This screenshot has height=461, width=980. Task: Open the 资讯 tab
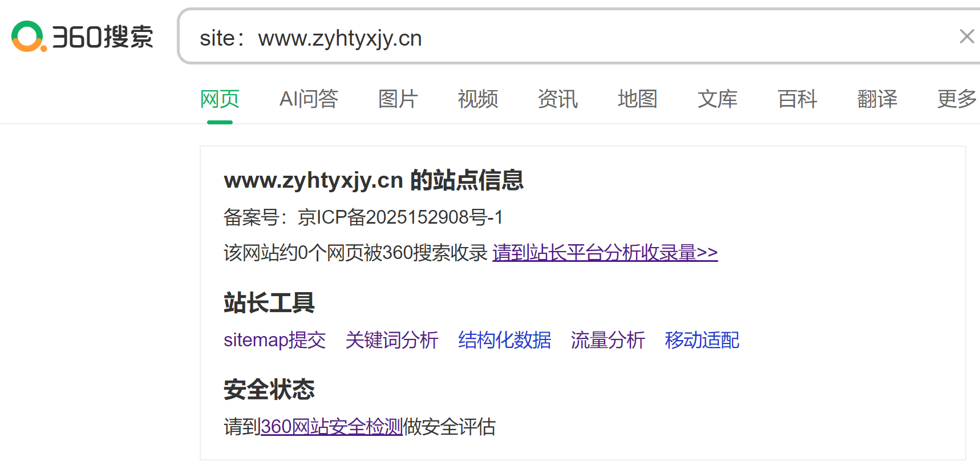(x=558, y=99)
